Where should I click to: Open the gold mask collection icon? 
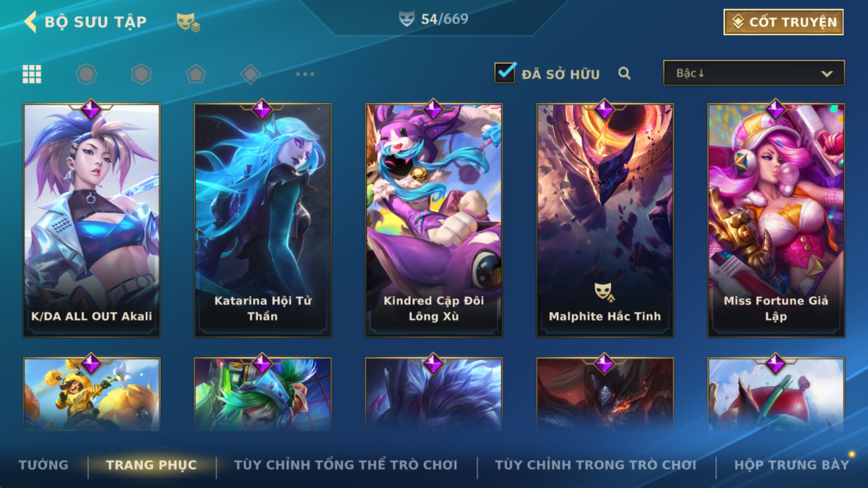coord(188,22)
